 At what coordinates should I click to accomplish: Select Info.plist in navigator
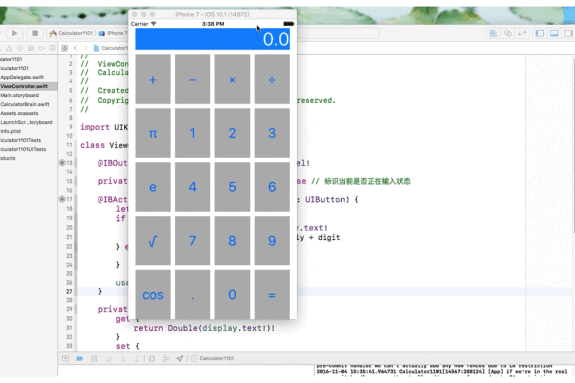pos(11,131)
